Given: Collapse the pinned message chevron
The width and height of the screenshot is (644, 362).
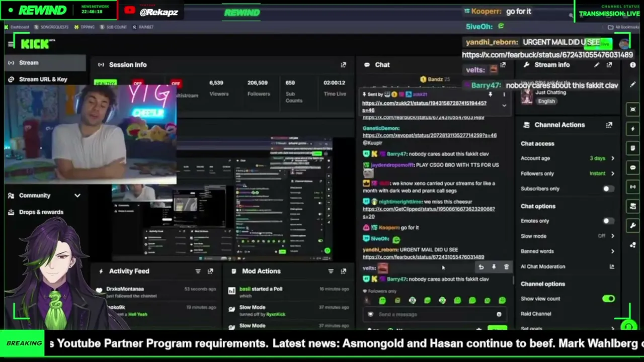Looking at the screenshot, I should pyautogui.click(x=504, y=106).
